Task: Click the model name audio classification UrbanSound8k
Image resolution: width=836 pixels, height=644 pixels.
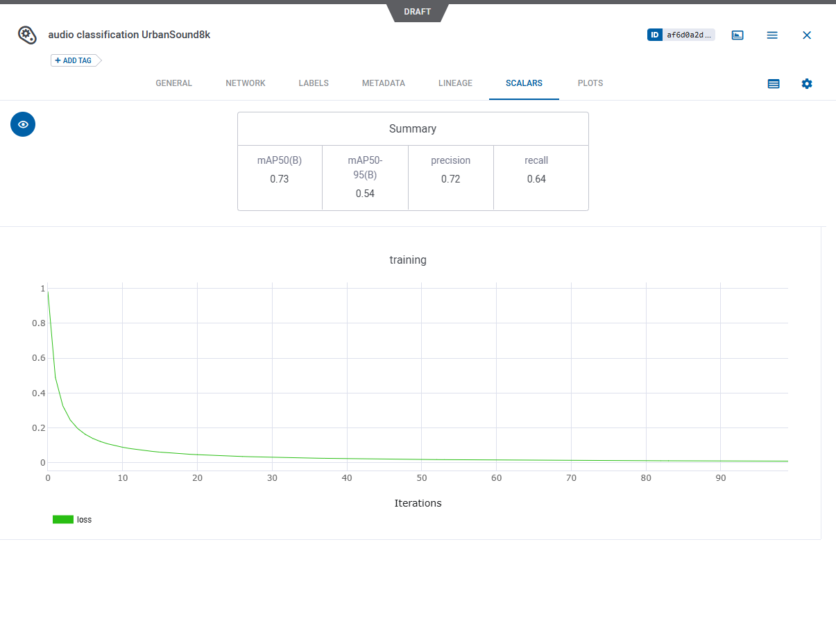Action: click(129, 35)
